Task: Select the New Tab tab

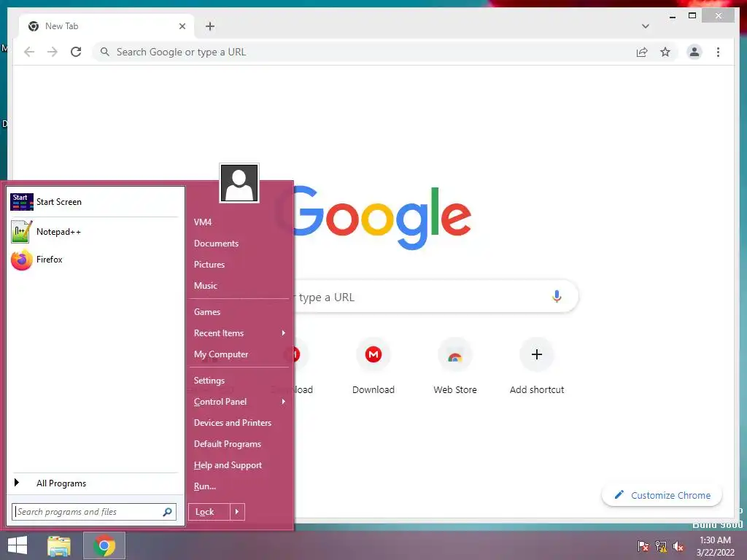Action: (107, 26)
